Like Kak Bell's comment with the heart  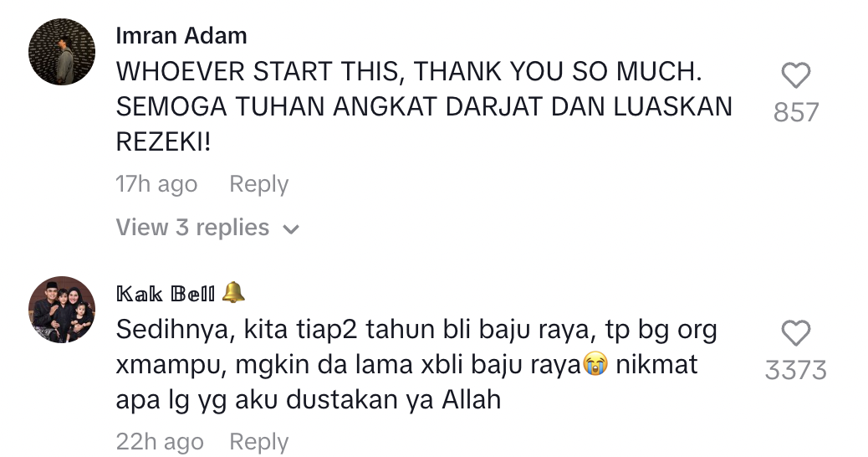tap(795, 333)
